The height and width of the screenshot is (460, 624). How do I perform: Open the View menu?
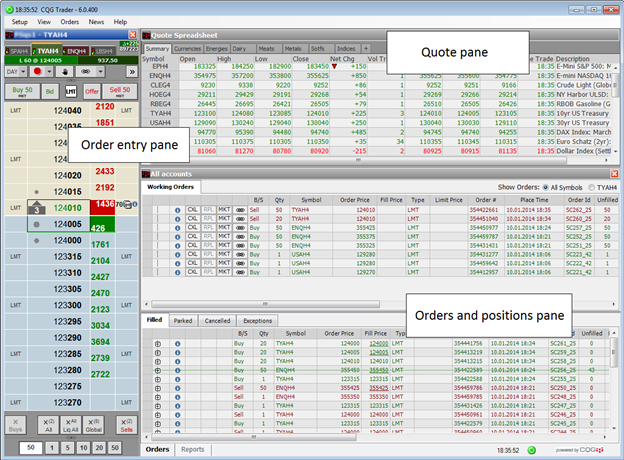(44, 22)
